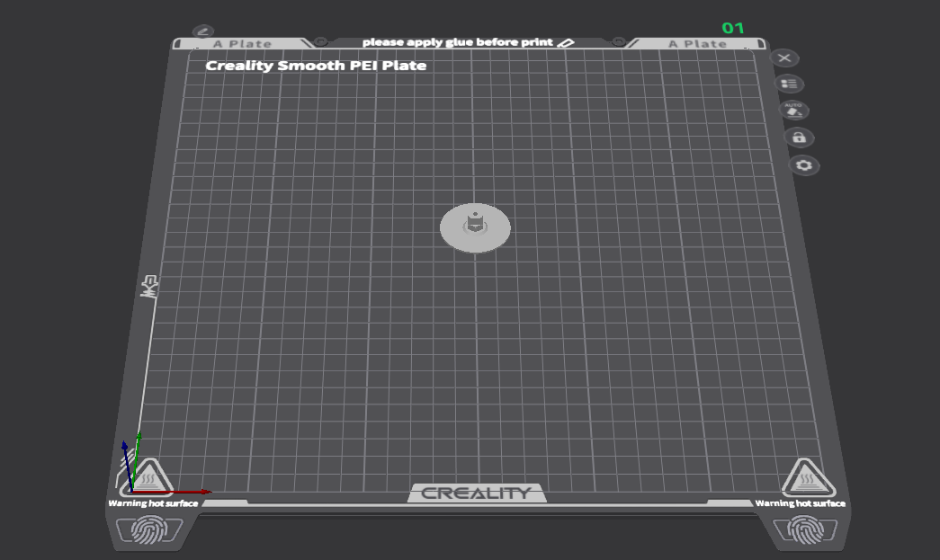Click the AUTO orient plate icon
This screenshot has height=560, width=940.
tap(793, 111)
